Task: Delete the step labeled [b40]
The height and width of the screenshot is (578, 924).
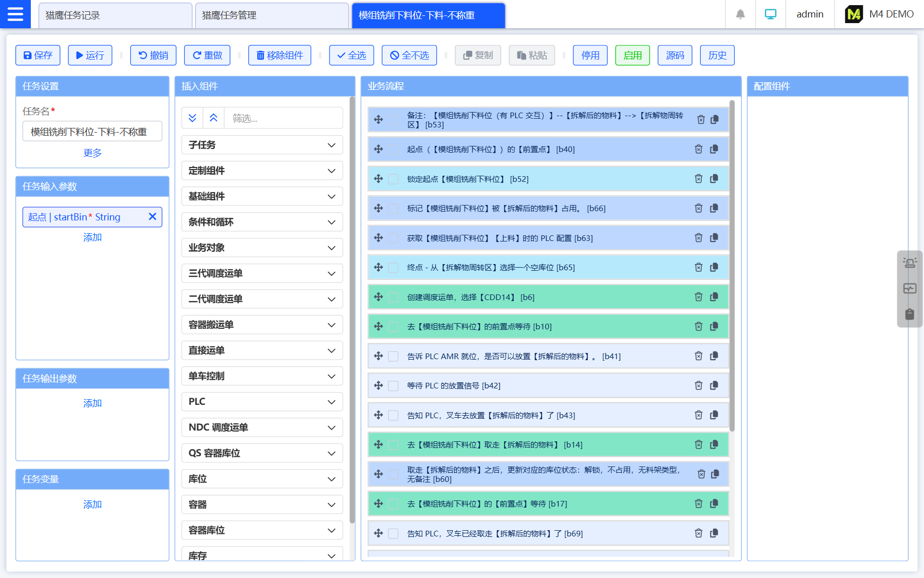Action: (698, 149)
